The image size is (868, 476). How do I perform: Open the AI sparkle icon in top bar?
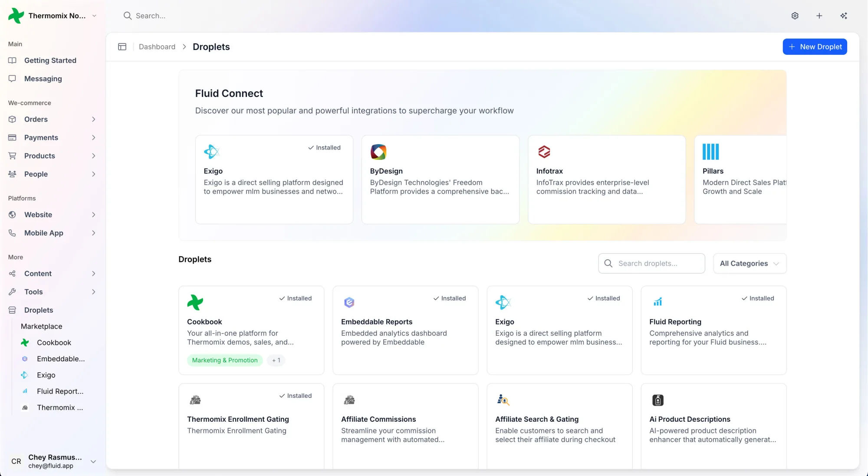click(x=843, y=16)
